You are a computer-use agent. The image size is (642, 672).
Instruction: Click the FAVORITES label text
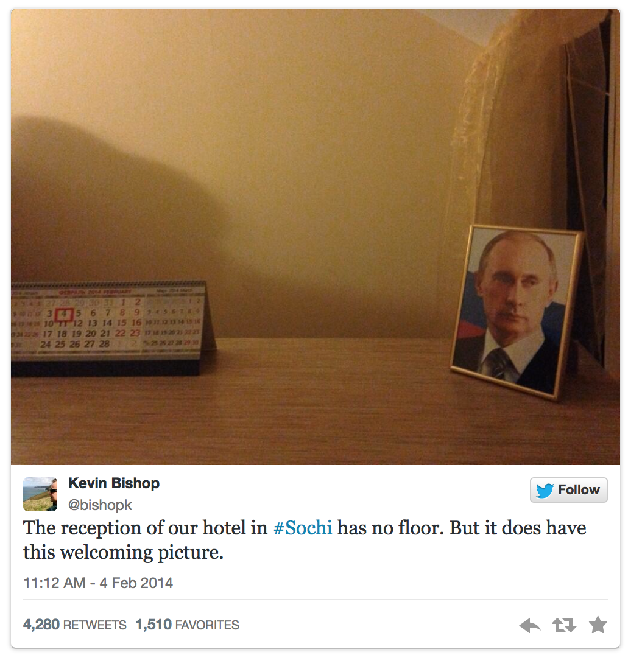click(x=207, y=625)
